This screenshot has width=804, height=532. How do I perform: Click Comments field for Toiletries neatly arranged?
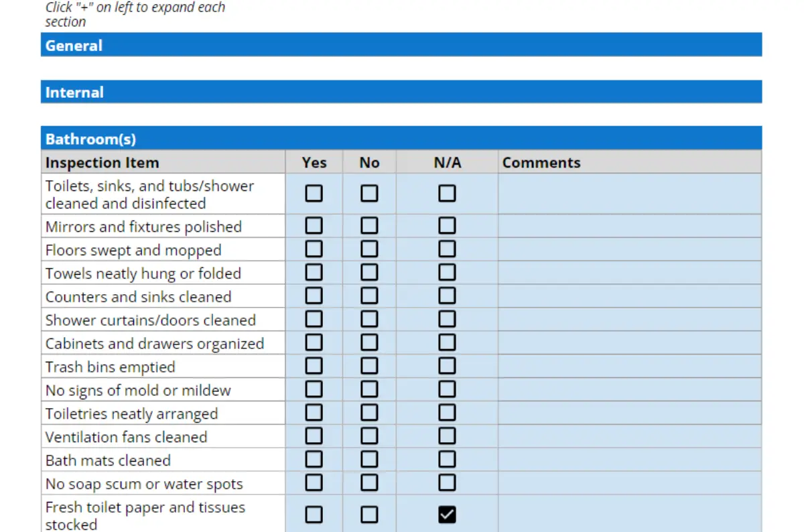[x=629, y=413]
